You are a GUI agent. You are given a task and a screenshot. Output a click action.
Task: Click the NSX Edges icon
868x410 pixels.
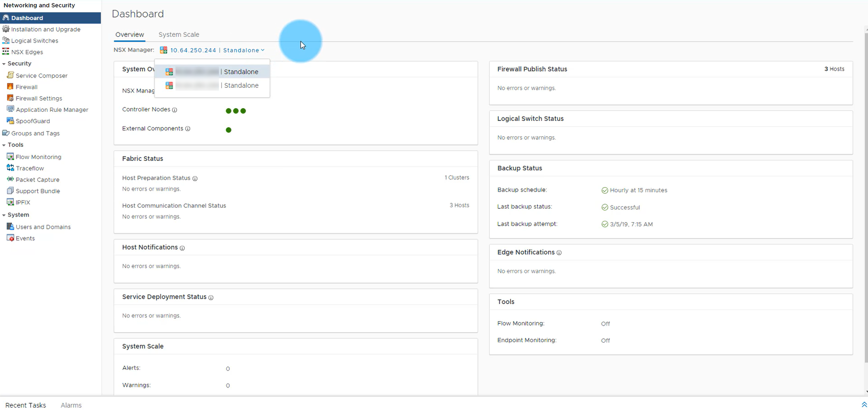(x=6, y=52)
